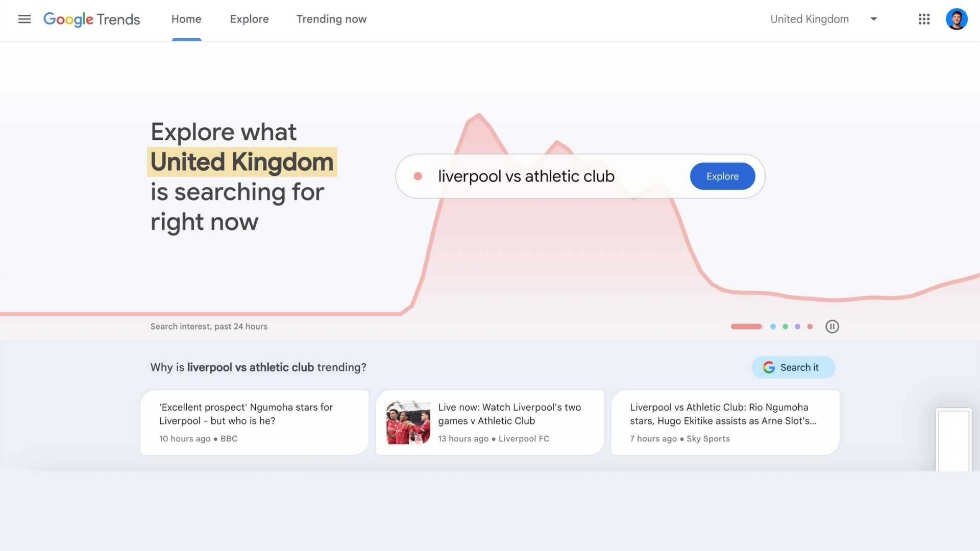Open the navigation hamburger menu
This screenshot has height=551, width=980.
point(24,19)
